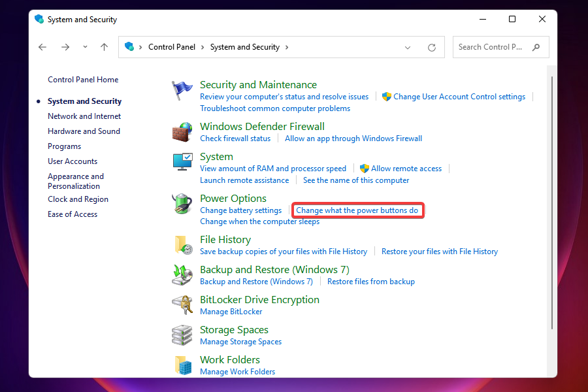Click the System monitor icon
The width and height of the screenshot is (588, 392).
click(183, 161)
